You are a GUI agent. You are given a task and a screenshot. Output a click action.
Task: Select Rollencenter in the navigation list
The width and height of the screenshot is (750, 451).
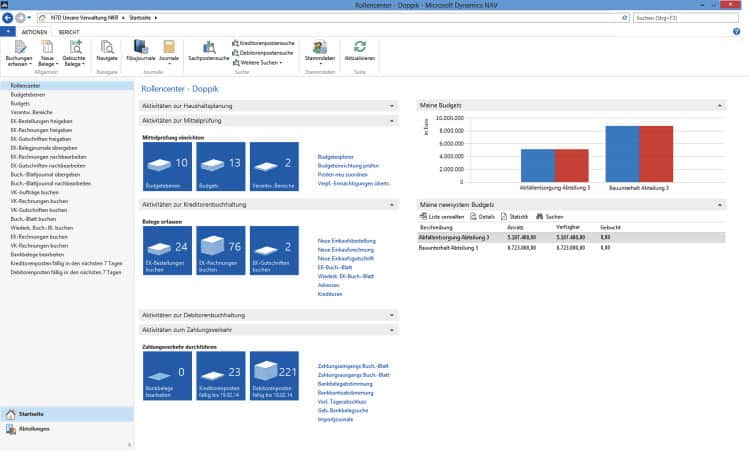(x=66, y=86)
